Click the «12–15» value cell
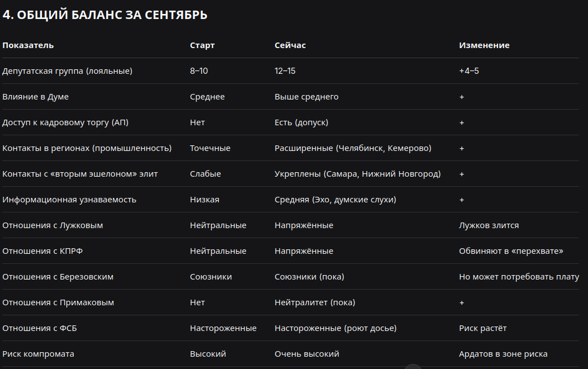This screenshot has height=369, width=588. tap(285, 71)
